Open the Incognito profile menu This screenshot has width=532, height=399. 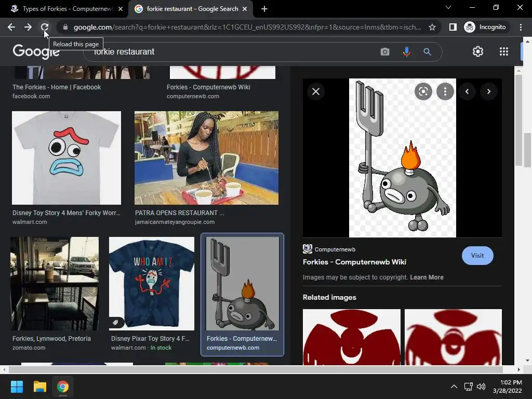[x=485, y=27]
